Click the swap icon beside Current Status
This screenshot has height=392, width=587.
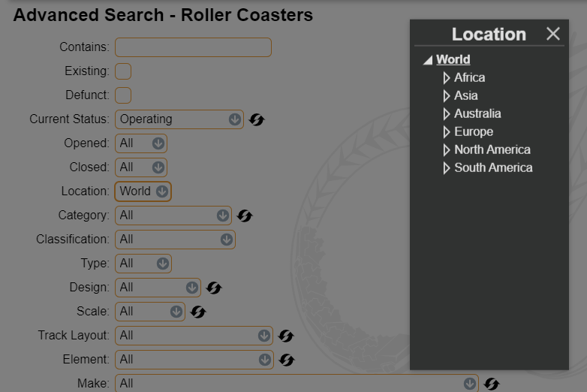coord(257,119)
